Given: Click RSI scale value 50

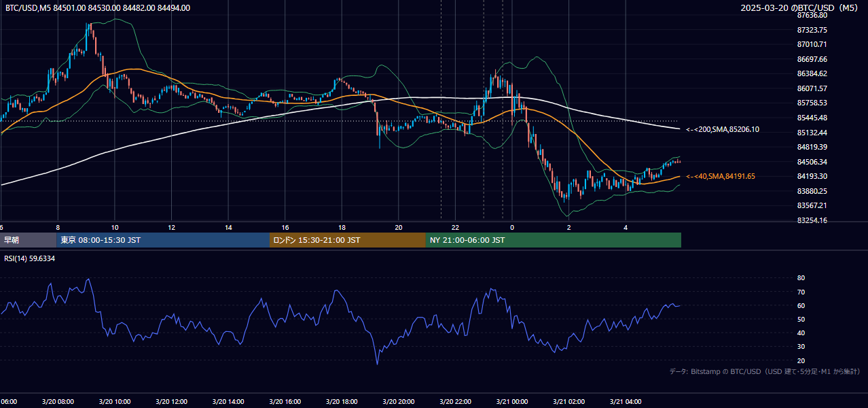Looking at the screenshot, I should [x=801, y=319].
